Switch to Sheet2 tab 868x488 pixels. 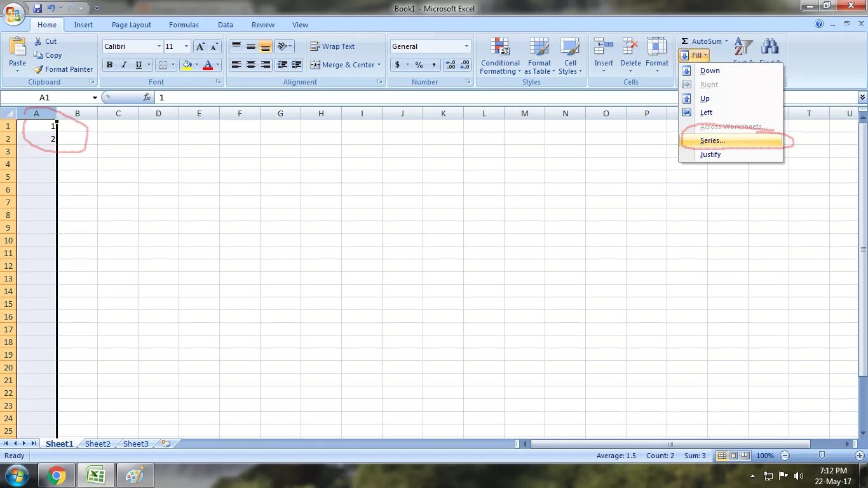coord(97,444)
